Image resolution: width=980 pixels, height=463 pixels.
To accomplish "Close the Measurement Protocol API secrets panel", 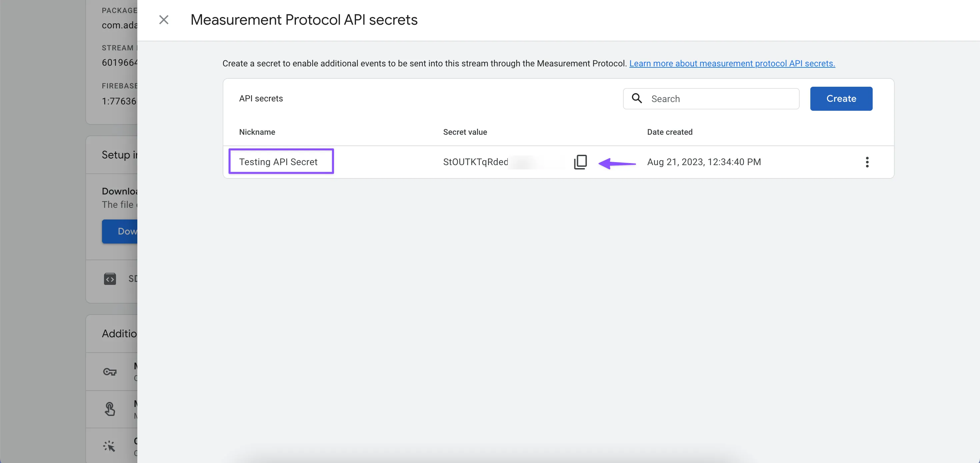I will tap(164, 20).
